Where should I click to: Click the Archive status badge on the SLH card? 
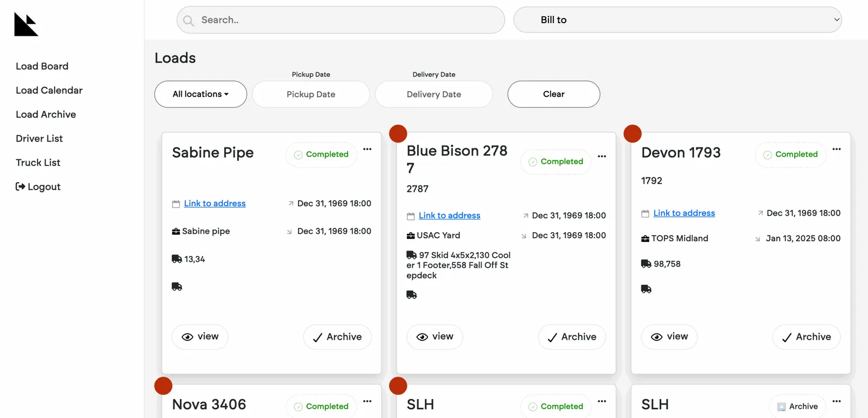[x=797, y=407]
